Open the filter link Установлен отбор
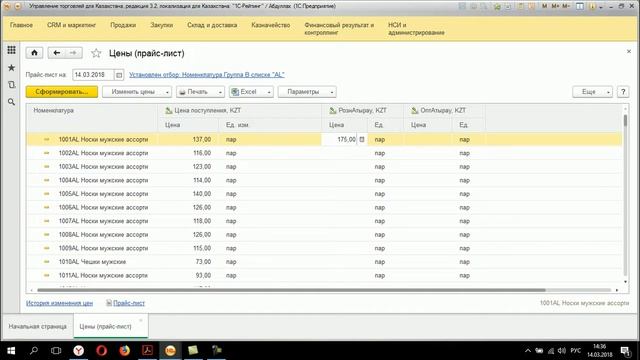 207,75
